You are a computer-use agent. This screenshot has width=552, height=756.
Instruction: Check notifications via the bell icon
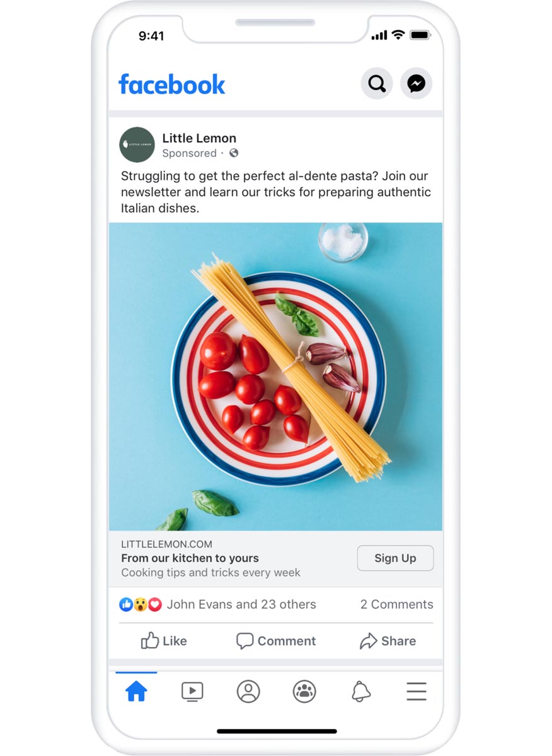(x=359, y=691)
